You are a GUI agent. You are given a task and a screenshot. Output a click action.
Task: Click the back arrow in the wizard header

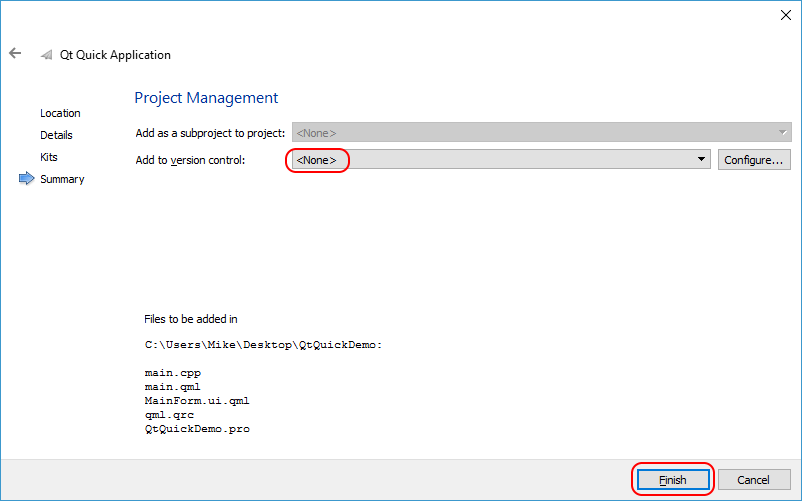pyautogui.click(x=15, y=54)
